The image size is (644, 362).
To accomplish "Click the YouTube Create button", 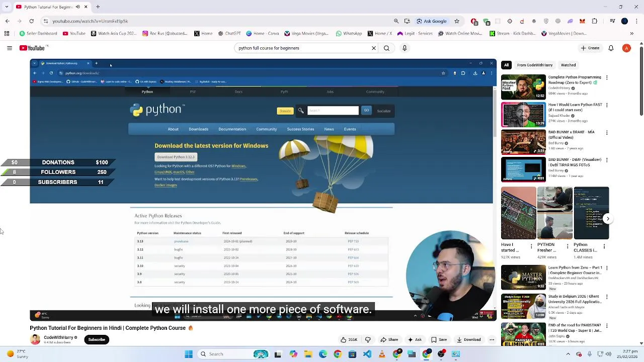I will click(590, 48).
